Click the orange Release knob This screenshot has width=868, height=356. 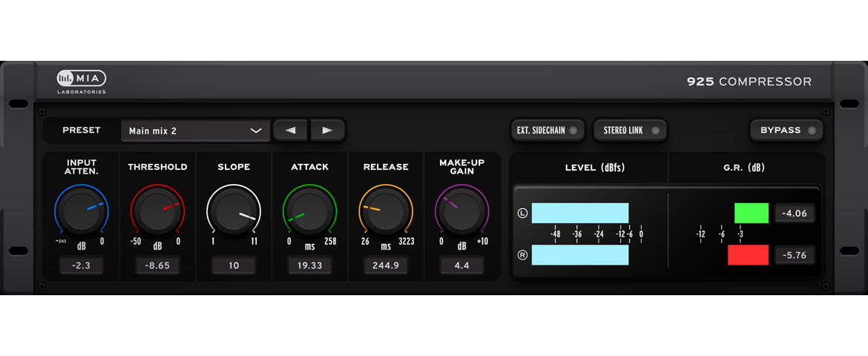coord(386,211)
